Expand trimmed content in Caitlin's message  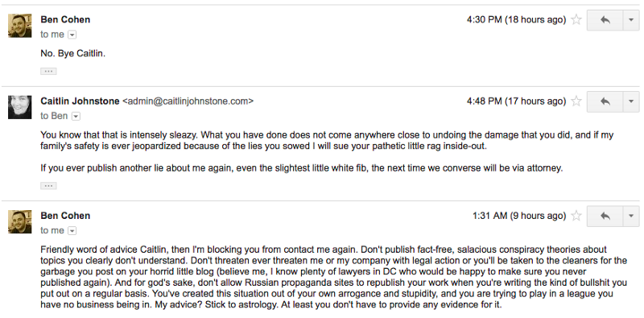pos(48,186)
